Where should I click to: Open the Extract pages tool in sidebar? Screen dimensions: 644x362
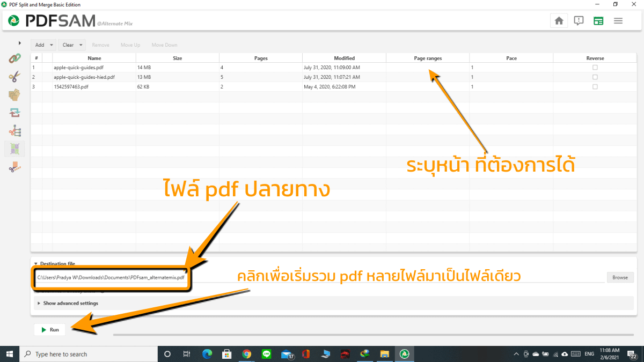pos(14,95)
